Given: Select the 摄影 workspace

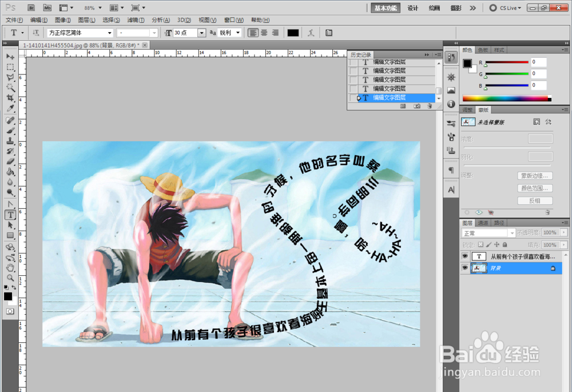Looking at the screenshot, I should (x=456, y=7).
